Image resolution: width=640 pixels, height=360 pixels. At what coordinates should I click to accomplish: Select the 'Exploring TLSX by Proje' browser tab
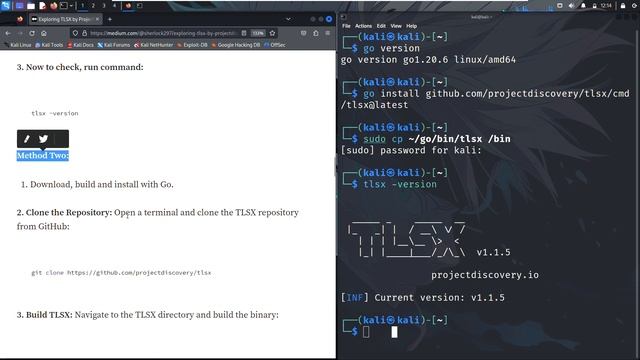point(64,19)
